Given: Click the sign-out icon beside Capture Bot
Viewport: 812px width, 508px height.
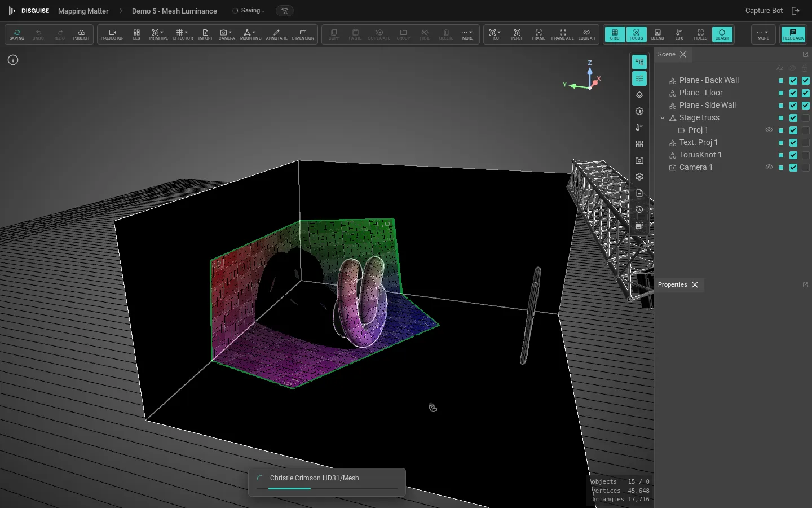Looking at the screenshot, I should 796,11.
